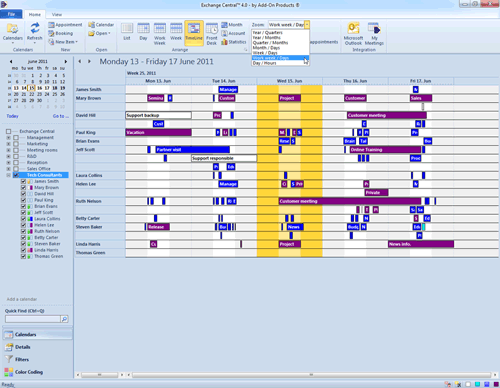Focus the Quick Find input field
500x388 pixels.
(33, 319)
